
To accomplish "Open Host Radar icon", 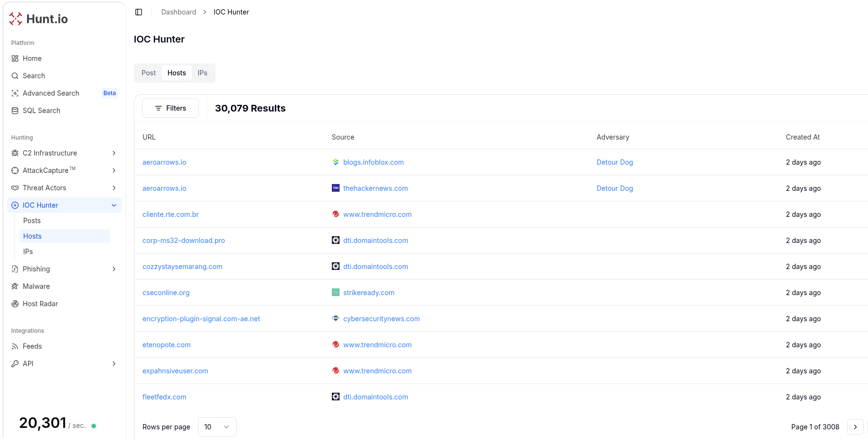I will click(15, 304).
